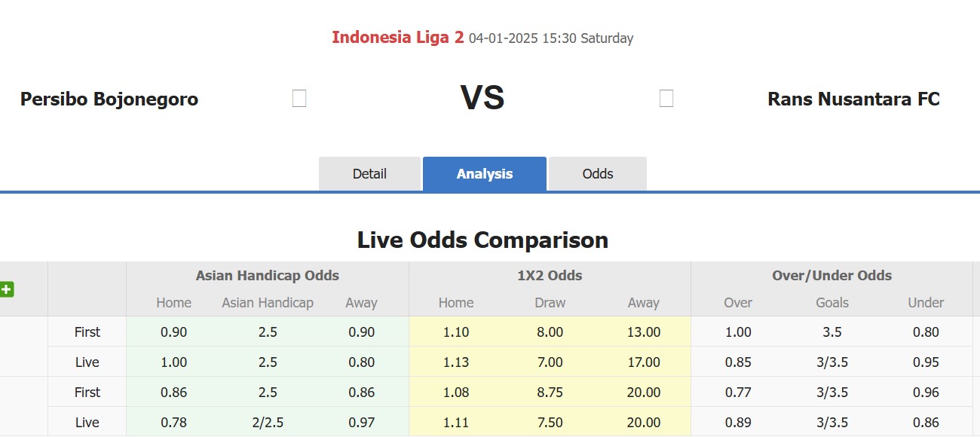The width and height of the screenshot is (980, 437).
Task: Switch to the Detail tab
Action: pyautogui.click(x=369, y=173)
